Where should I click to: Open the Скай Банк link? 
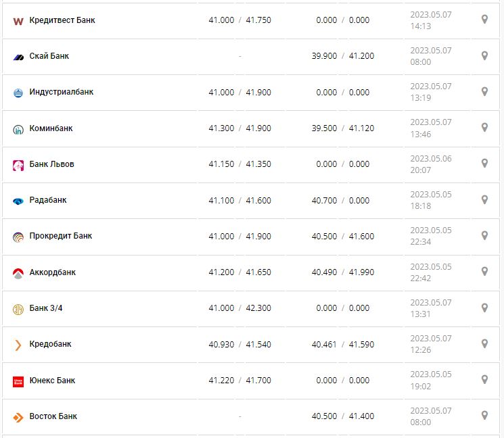pos(49,56)
